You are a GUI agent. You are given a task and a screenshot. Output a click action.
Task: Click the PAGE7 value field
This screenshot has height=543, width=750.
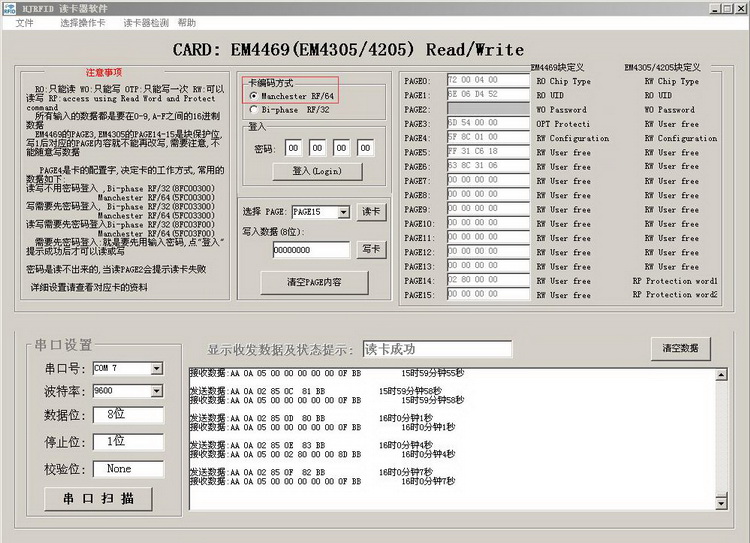click(x=488, y=180)
